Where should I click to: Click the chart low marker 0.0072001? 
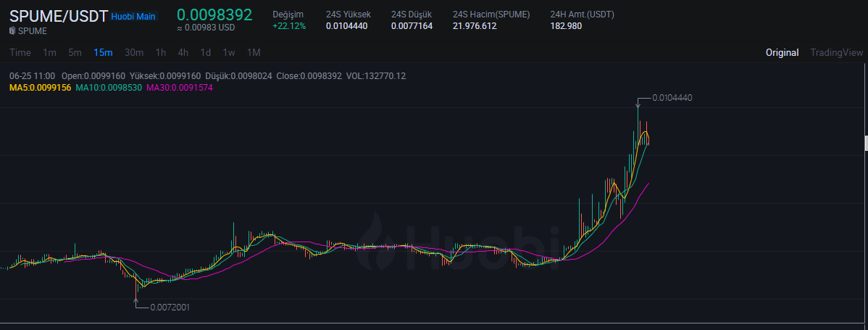point(170,307)
